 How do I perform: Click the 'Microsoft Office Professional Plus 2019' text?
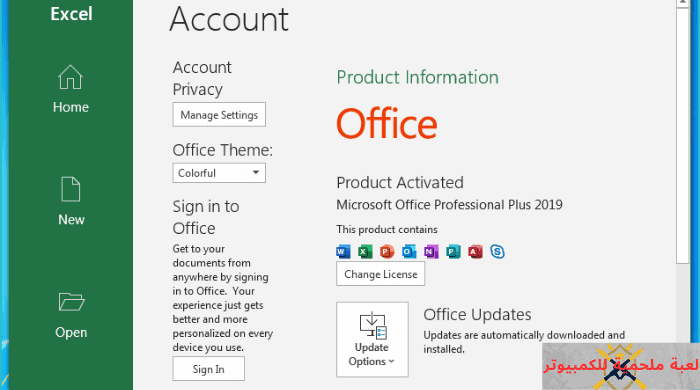(449, 205)
